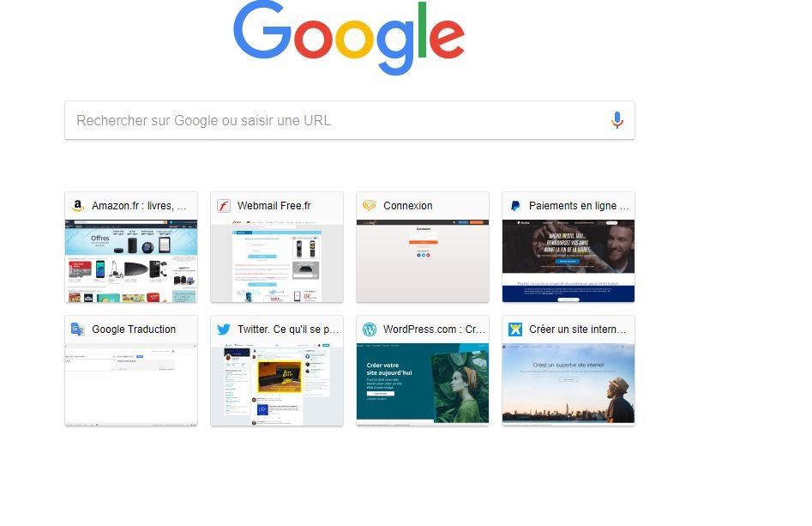Open the Webmail Free.fr preview thumbnail
This screenshot has width=812, height=526.
click(x=277, y=261)
